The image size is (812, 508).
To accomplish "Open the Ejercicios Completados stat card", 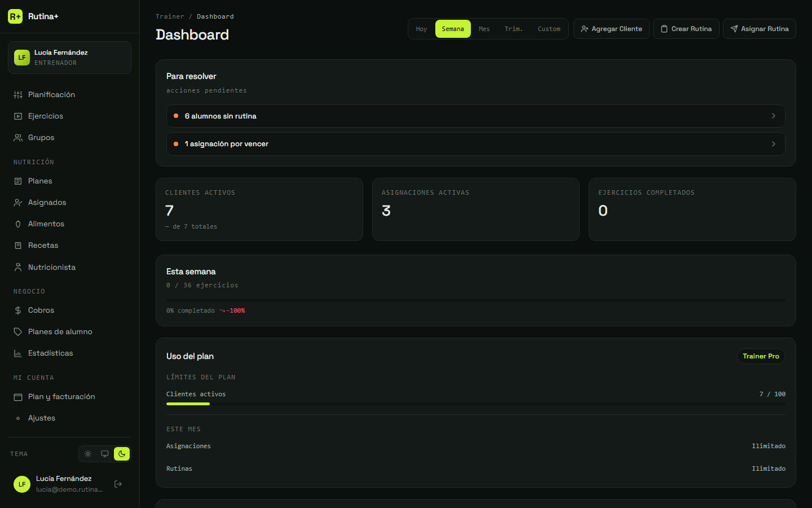I will click(692, 209).
